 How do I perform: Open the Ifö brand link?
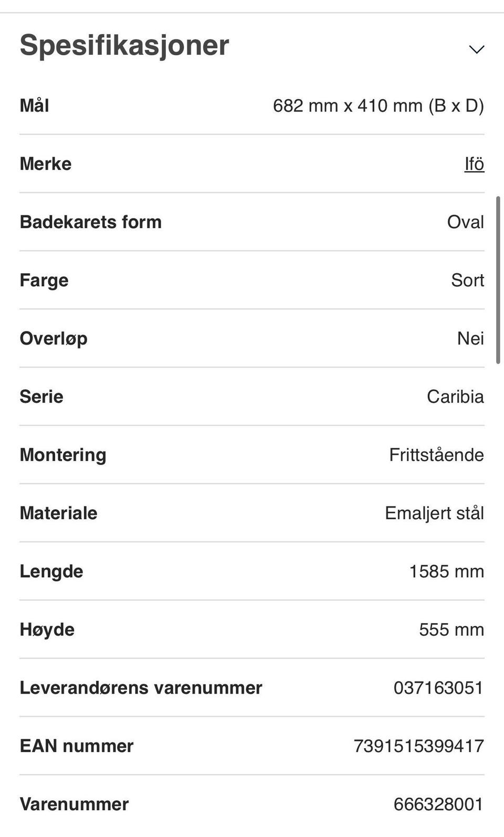(474, 164)
